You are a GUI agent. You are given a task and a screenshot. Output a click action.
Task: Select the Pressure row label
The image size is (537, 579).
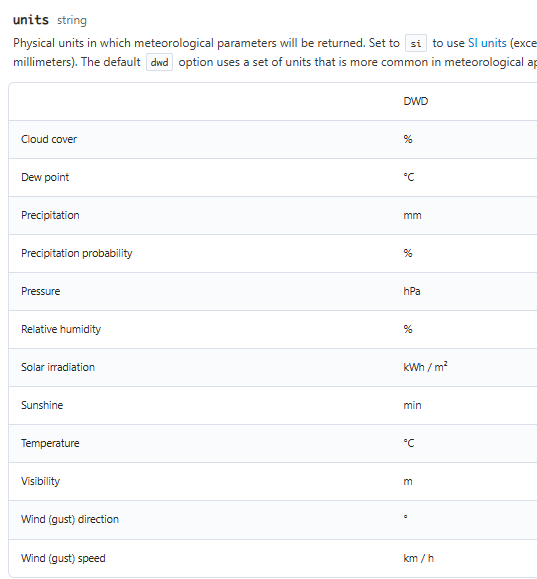click(41, 291)
